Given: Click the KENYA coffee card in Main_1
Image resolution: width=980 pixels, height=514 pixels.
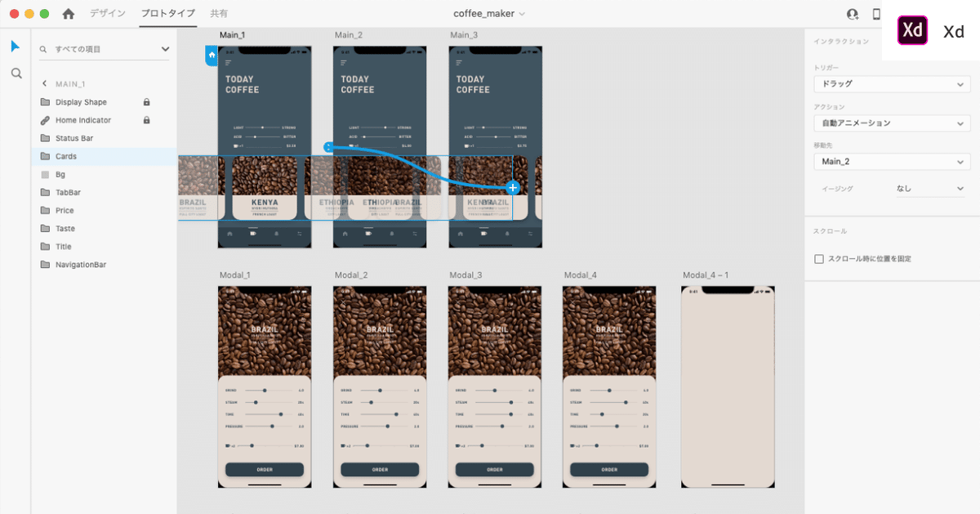Looking at the screenshot, I should pyautogui.click(x=265, y=188).
